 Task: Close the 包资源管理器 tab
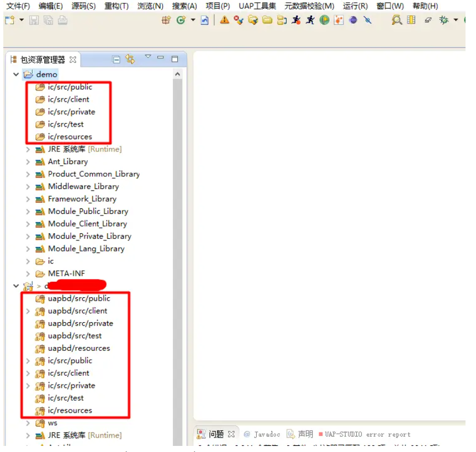click(73, 60)
